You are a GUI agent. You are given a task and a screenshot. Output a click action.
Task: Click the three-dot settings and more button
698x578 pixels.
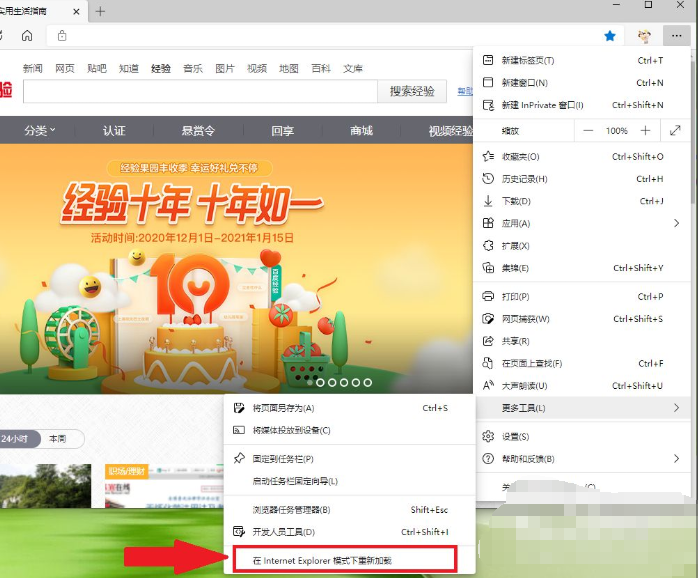[x=677, y=36]
